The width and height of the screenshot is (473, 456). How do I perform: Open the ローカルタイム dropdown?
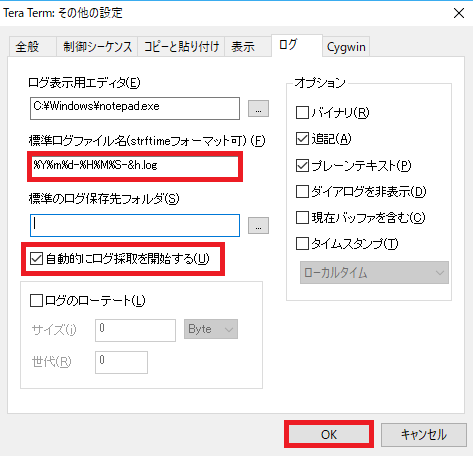point(374,273)
